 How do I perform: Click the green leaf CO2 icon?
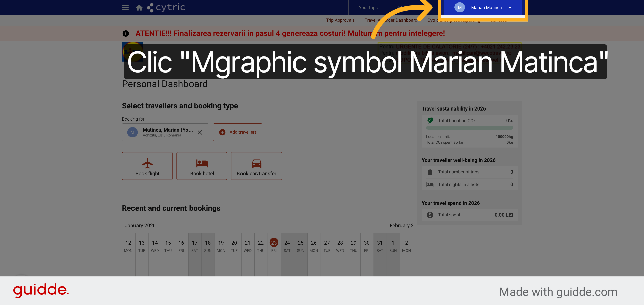point(430,120)
